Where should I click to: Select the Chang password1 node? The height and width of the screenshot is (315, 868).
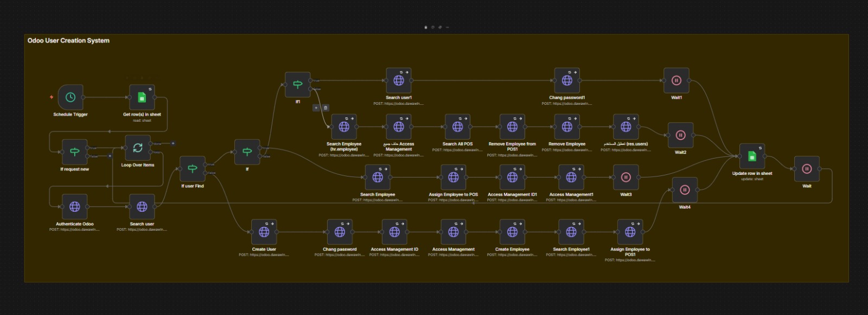coord(567,80)
